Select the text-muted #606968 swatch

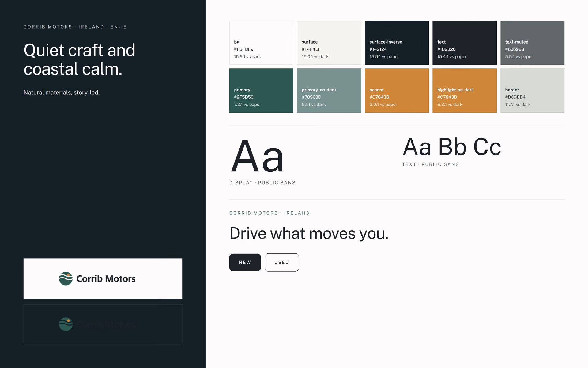pos(532,43)
